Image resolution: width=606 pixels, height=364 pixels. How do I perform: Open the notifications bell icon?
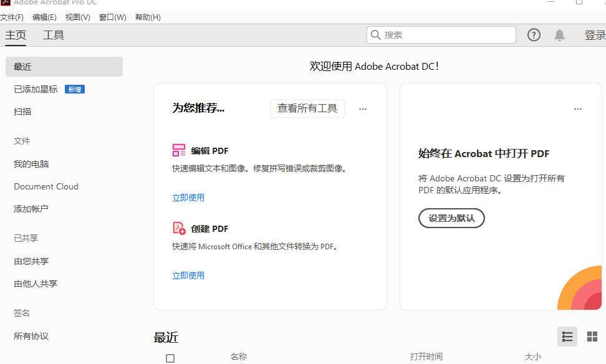(559, 35)
